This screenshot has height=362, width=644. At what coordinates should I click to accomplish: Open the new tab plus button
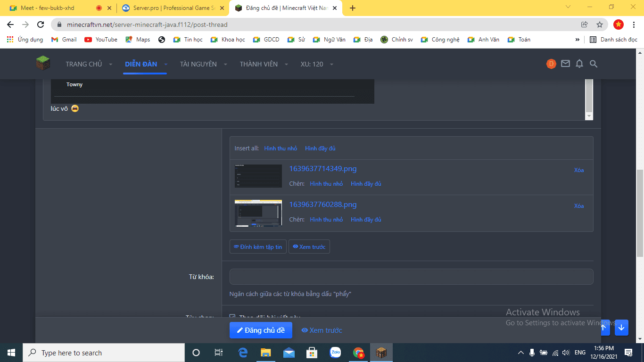353,8
